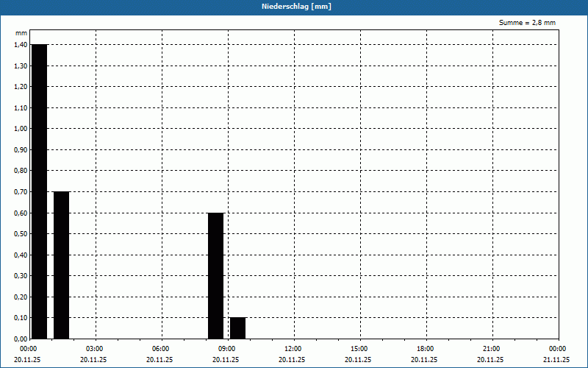Click the Niederschlag [mm] chart title
Viewport: 588px width, 368px height.
pyautogui.click(x=295, y=7)
